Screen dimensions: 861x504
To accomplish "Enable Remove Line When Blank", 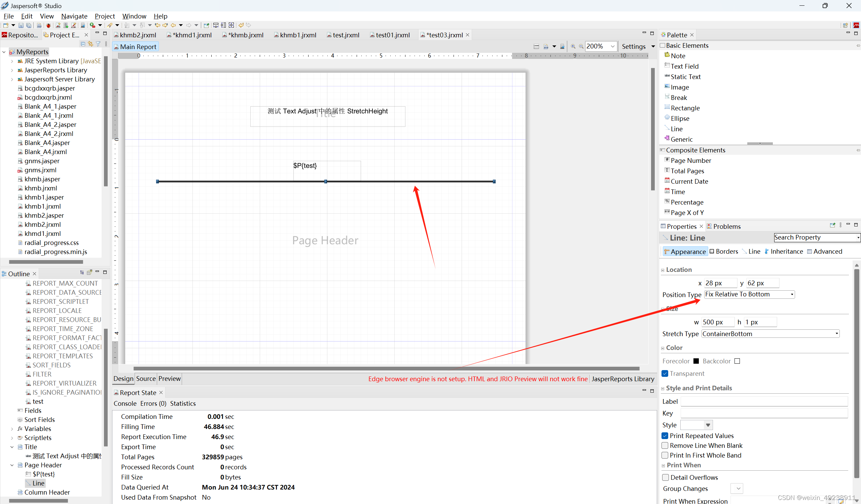I will click(665, 445).
